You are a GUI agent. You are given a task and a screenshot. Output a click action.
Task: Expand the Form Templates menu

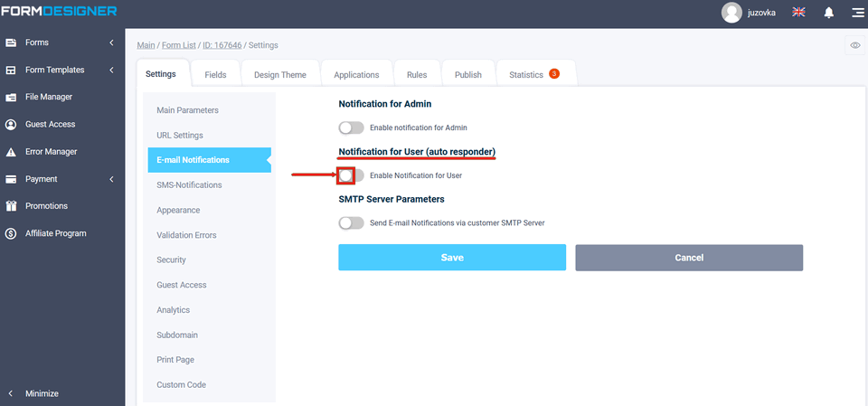point(110,70)
